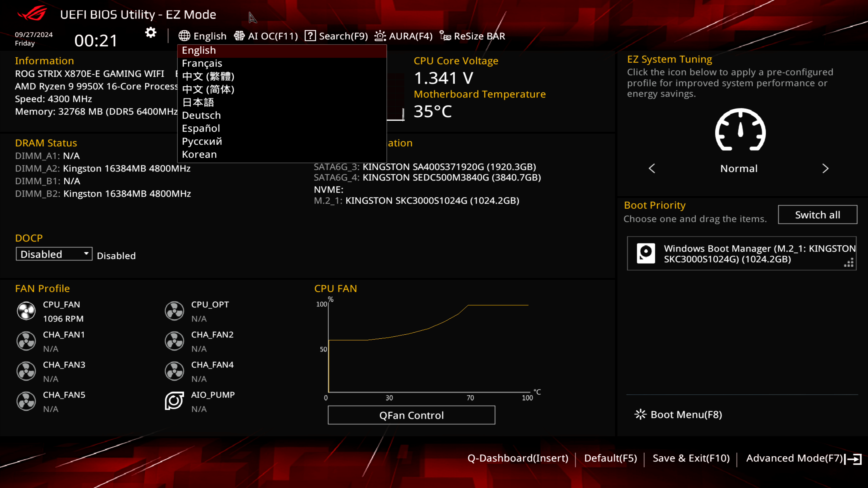
Task: Expand the DOCP disabled dropdown
Action: click(54, 254)
